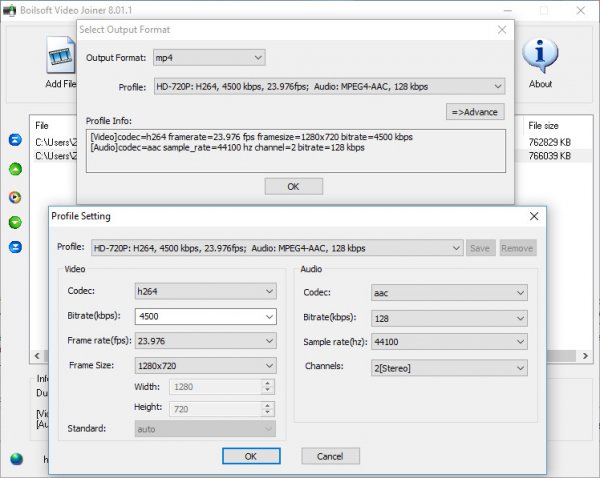Click the Add File film icon
This screenshot has height=478, width=600.
(x=61, y=55)
